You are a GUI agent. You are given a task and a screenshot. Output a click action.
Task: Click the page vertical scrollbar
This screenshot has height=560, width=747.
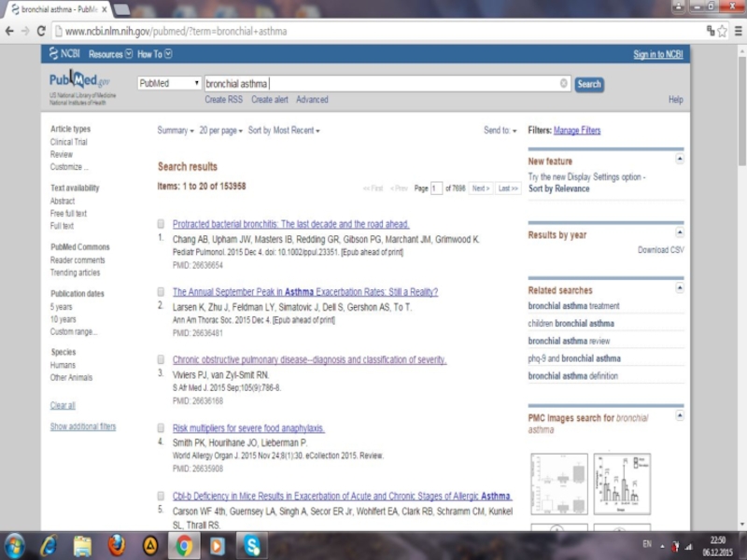point(741,110)
